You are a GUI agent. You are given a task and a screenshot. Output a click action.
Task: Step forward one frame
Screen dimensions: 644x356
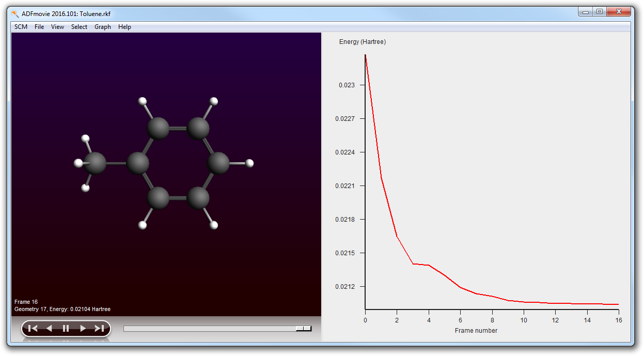pos(83,328)
